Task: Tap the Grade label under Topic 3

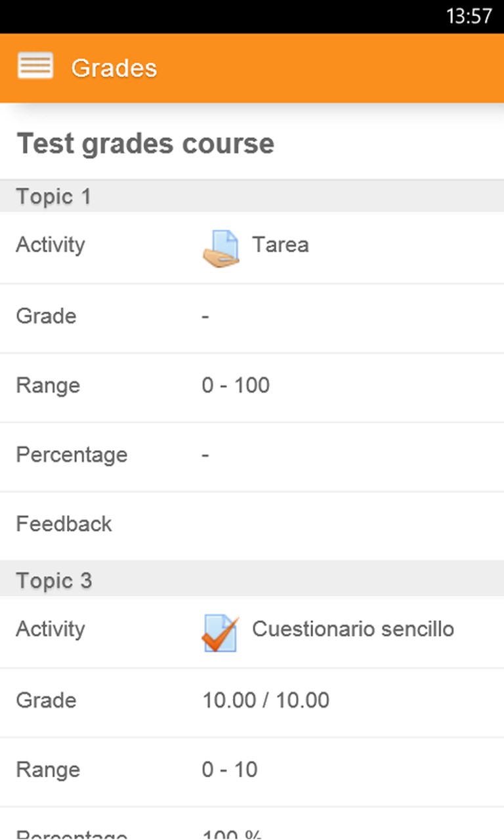Action: pos(46,700)
